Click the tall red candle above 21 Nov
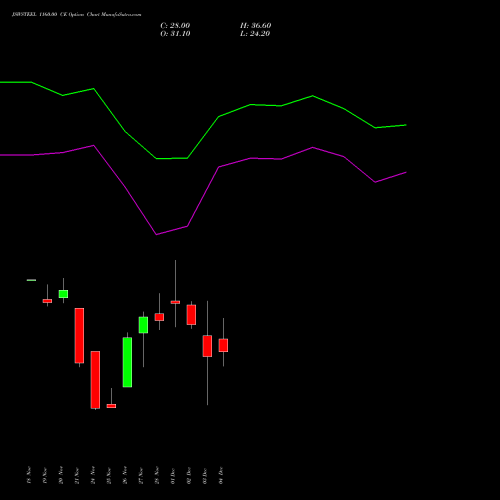 [79, 335]
